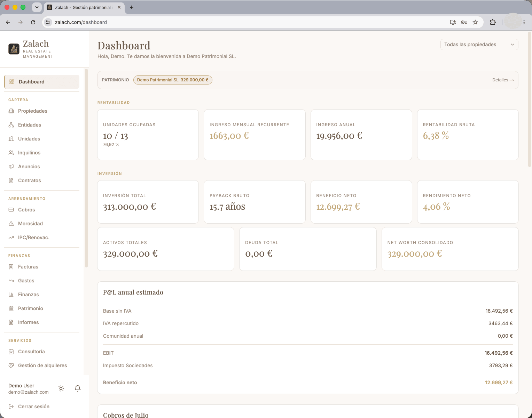Open notifications bell icon
Viewport: 532px width, 418px height.
78,388
